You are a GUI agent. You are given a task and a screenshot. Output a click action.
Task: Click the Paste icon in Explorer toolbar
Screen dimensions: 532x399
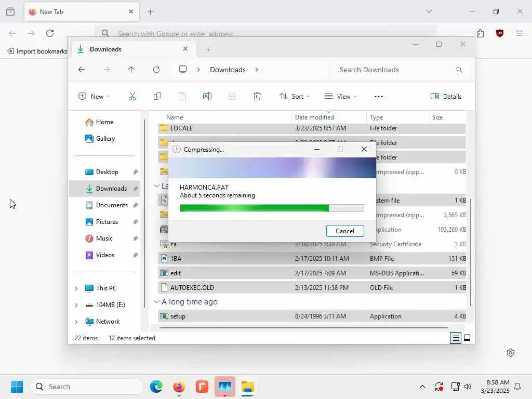[182, 96]
